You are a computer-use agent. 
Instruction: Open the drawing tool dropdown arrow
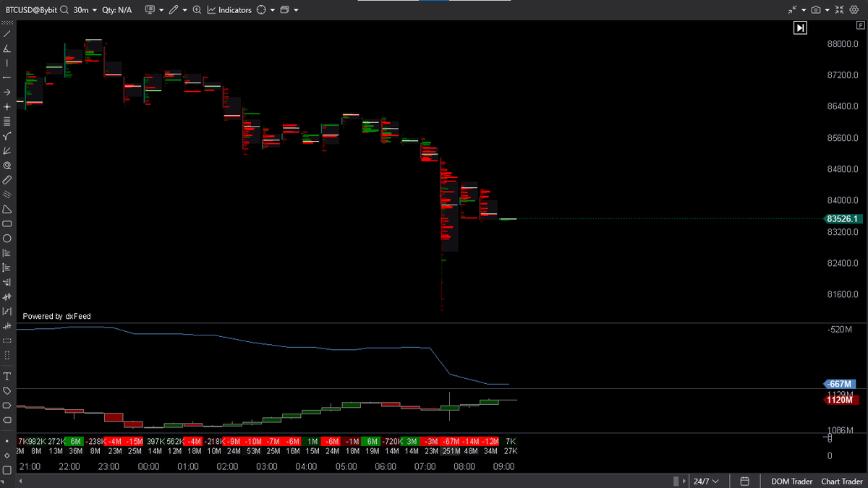[185, 9]
